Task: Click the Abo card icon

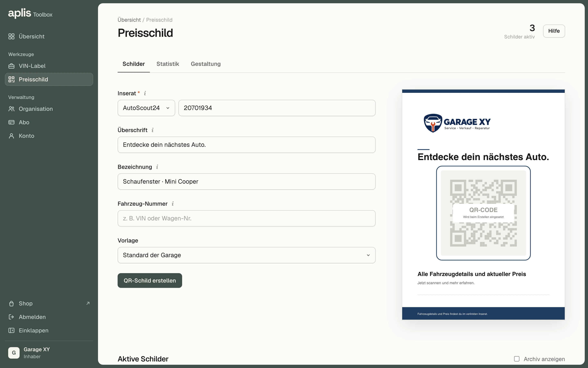Action: [11, 122]
